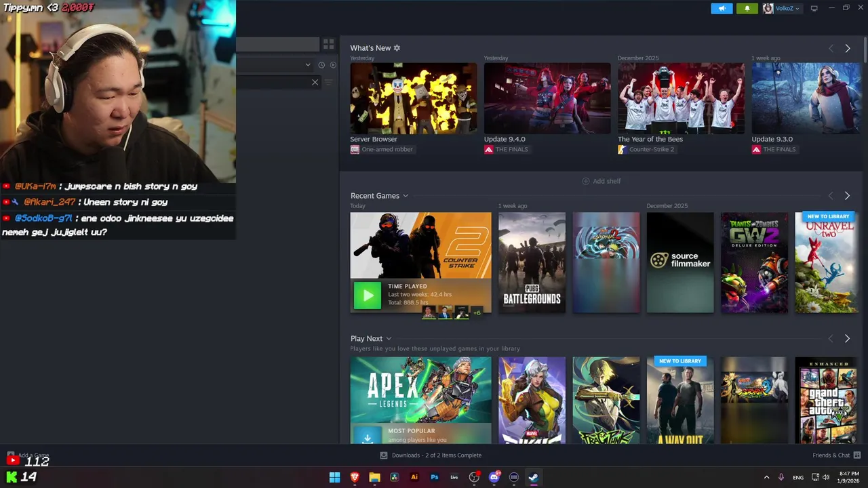
Task: Select the Counter-Strike 2 game cover
Action: click(420, 245)
